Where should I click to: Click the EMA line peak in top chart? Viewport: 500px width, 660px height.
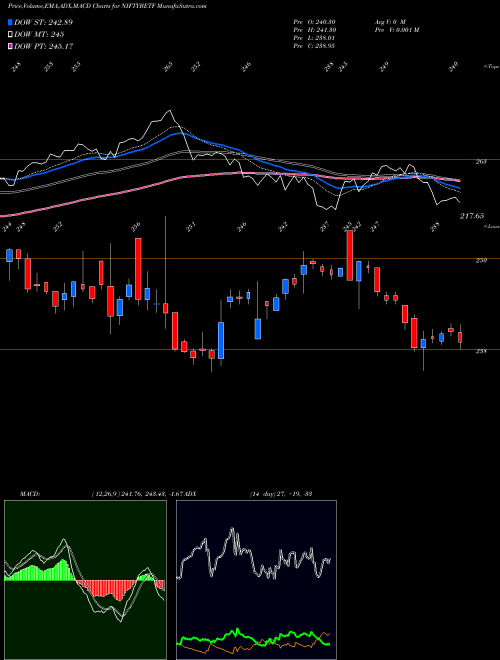[x=169, y=111]
